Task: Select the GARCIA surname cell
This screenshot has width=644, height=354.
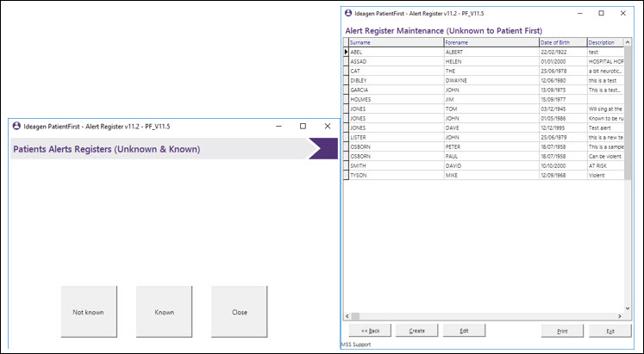Action: [397, 90]
